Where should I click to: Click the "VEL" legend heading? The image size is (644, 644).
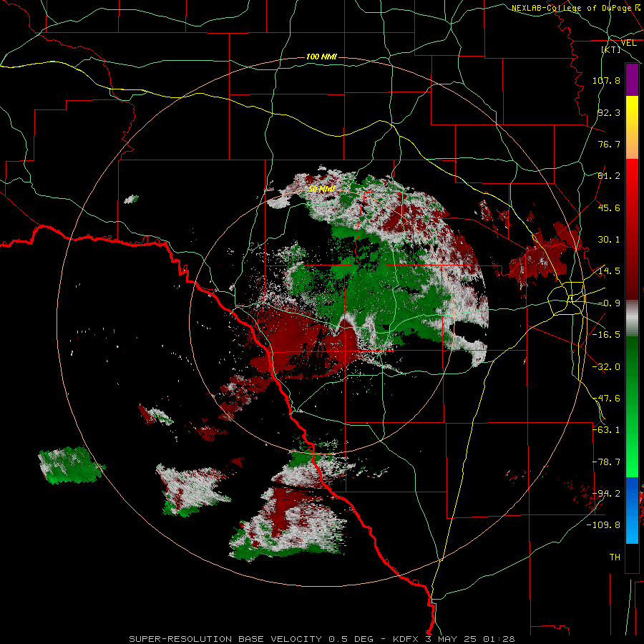pos(628,43)
